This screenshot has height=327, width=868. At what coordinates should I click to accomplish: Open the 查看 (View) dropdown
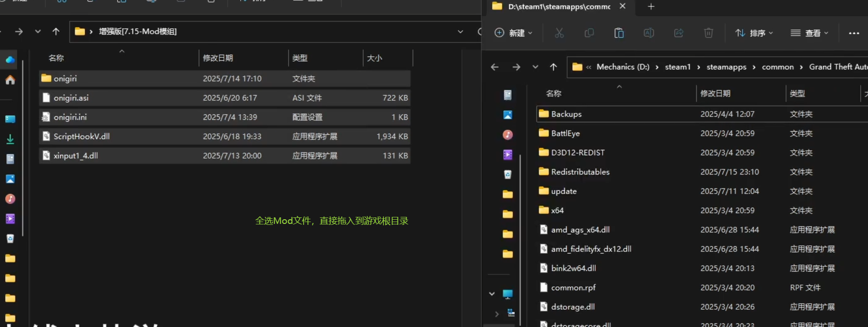pos(810,33)
